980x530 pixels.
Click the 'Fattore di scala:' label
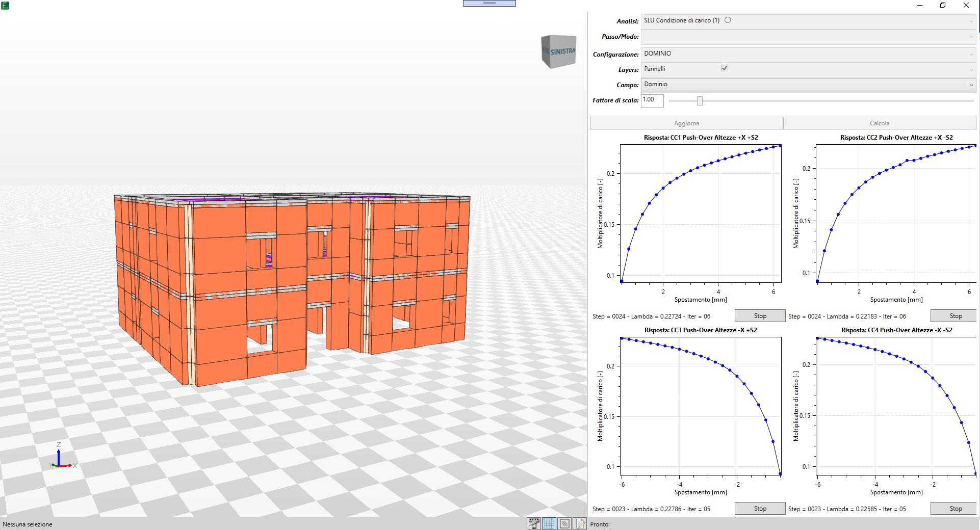[x=615, y=101]
